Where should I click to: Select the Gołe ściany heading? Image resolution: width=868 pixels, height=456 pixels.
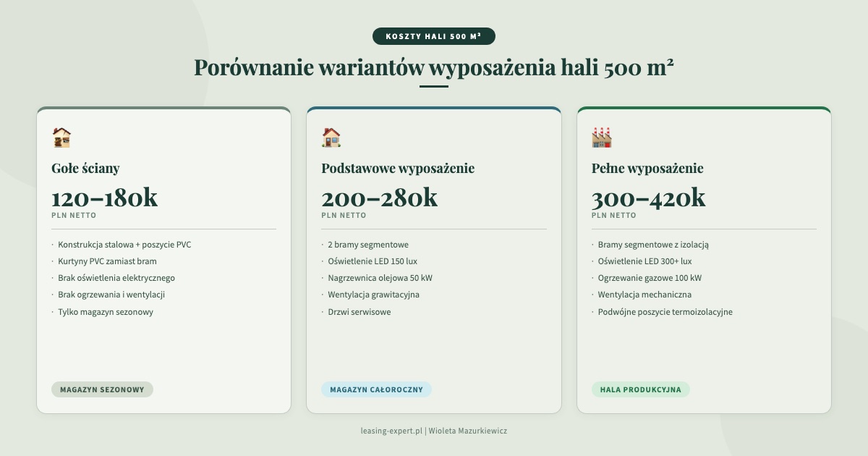(85, 168)
